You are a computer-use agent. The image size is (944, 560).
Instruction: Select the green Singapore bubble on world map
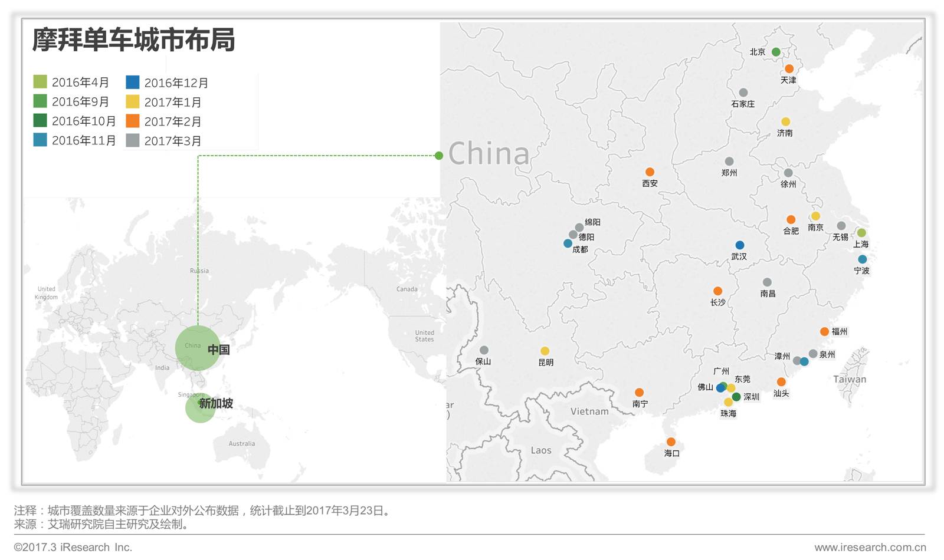tap(200, 407)
